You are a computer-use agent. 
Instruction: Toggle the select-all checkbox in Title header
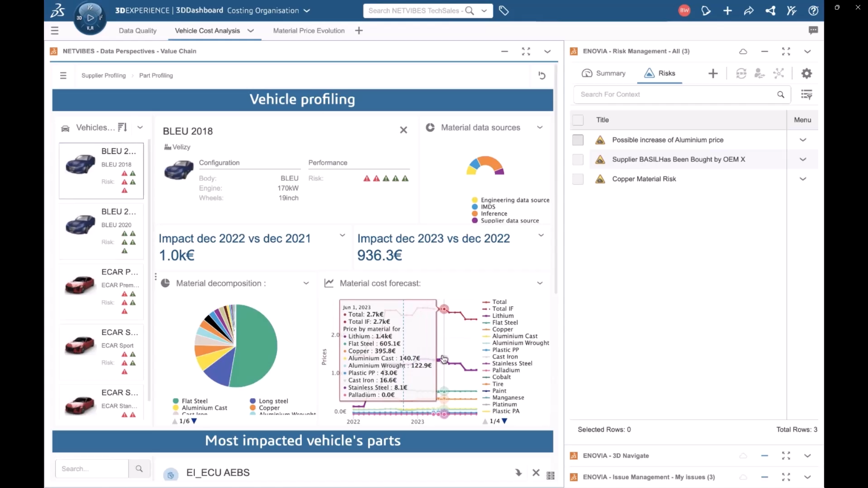pyautogui.click(x=578, y=120)
